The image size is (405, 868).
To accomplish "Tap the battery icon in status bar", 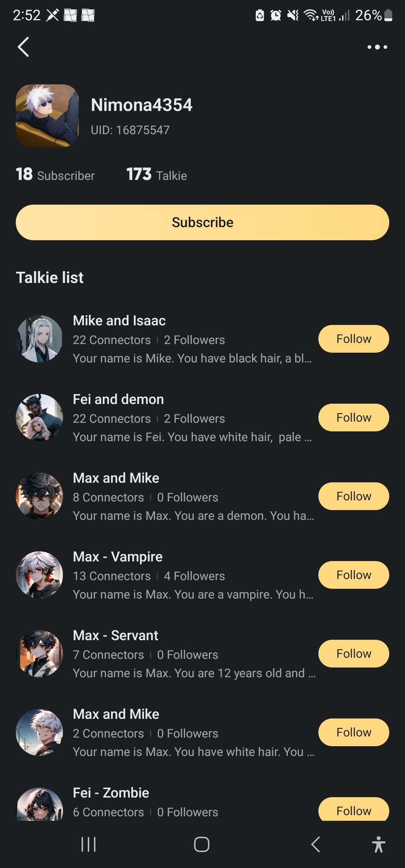I will point(388,15).
